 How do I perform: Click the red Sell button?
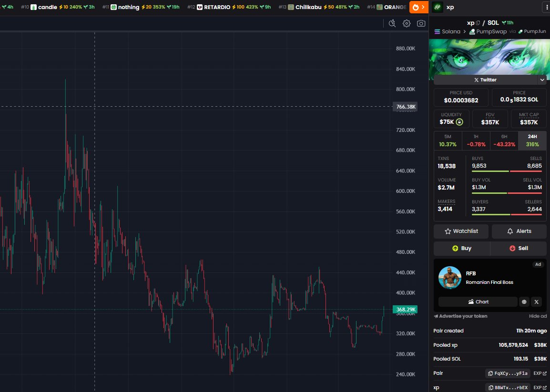pyautogui.click(x=519, y=248)
